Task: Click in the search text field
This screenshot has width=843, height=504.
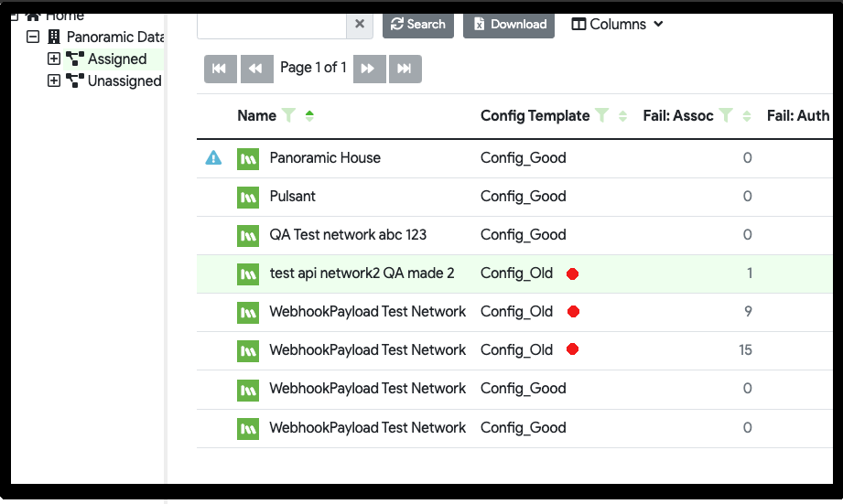Action: pyautogui.click(x=271, y=24)
